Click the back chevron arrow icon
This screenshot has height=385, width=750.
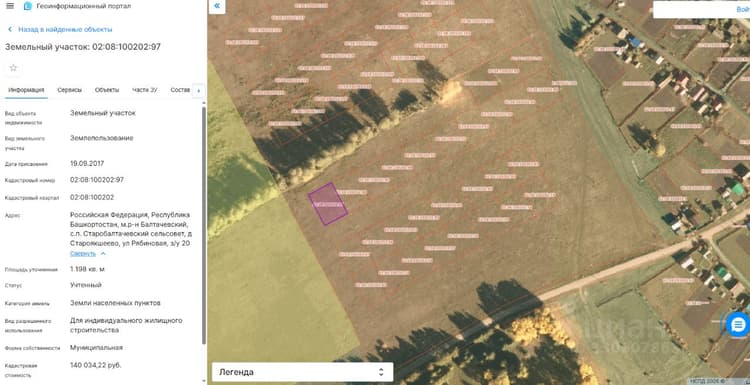tap(10, 30)
